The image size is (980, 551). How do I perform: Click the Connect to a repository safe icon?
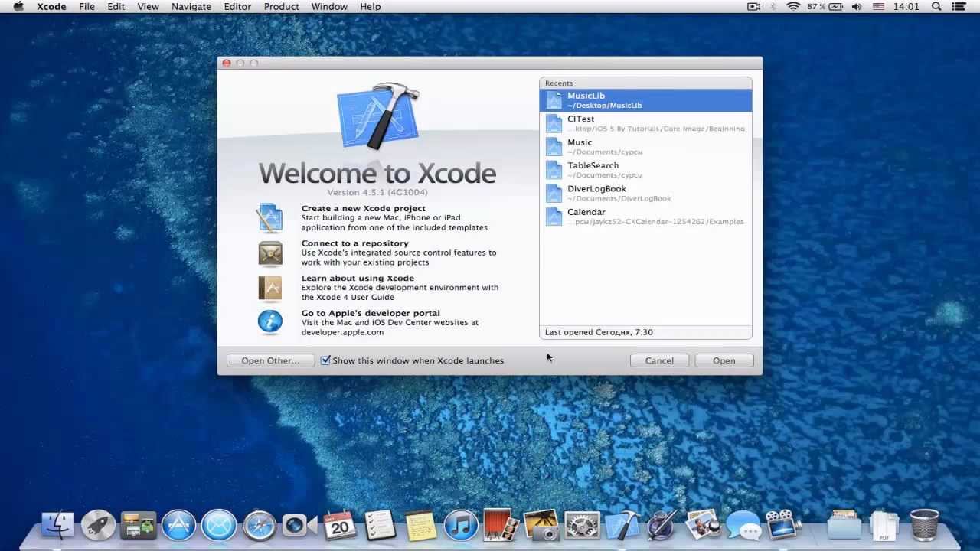click(270, 253)
